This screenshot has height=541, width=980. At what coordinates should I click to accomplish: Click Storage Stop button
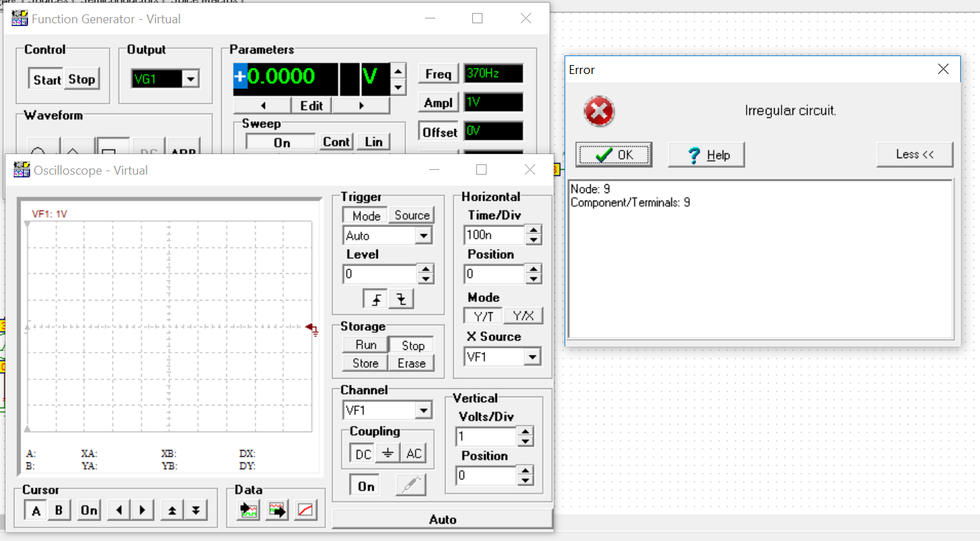[413, 345]
